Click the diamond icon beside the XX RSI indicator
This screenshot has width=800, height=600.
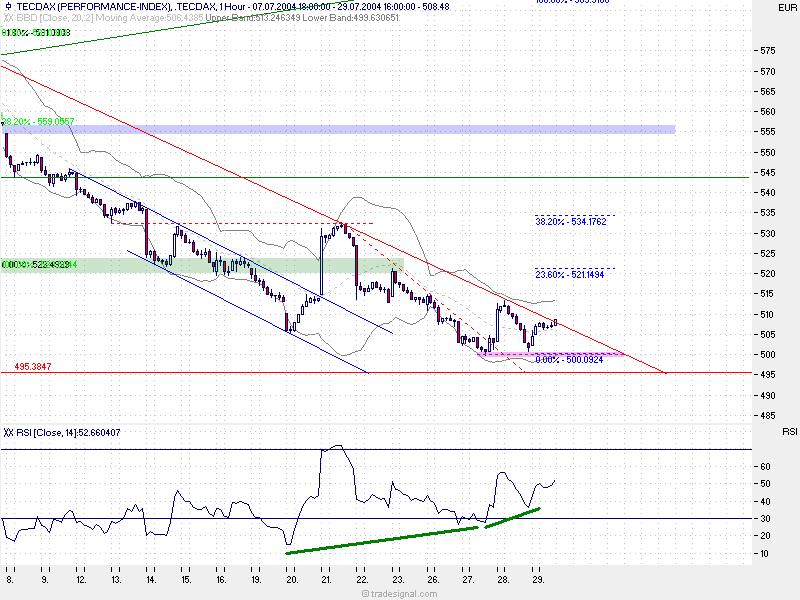9,433
